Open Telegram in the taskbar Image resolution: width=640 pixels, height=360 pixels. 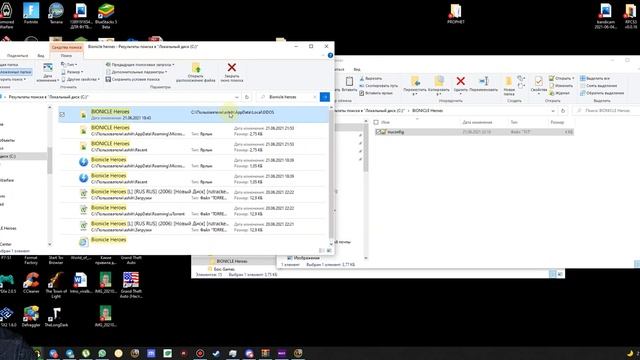click(x=70, y=353)
